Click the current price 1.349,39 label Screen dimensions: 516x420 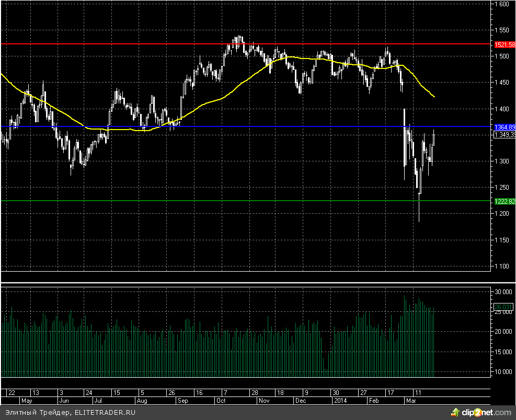click(x=504, y=135)
